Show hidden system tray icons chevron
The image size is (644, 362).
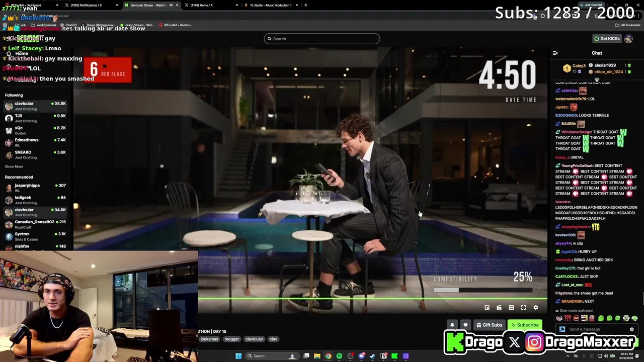(x=568, y=356)
